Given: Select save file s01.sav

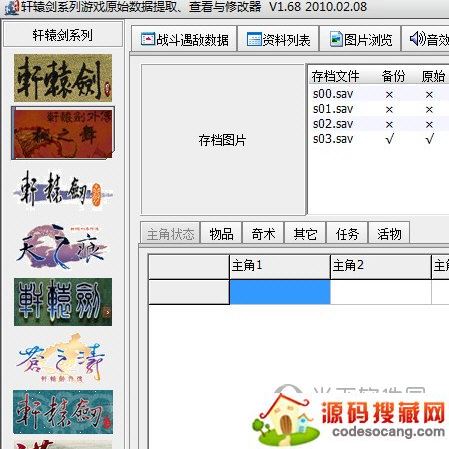Looking at the screenshot, I should click(379, 109).
